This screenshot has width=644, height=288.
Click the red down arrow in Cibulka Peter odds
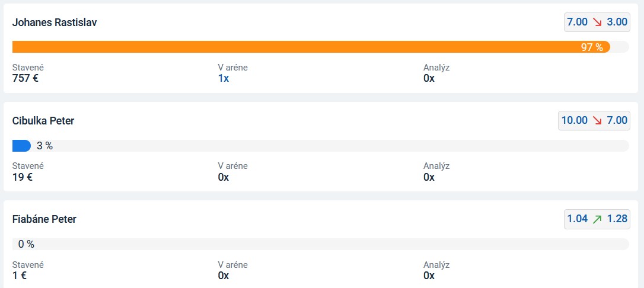click(x=597, y=121)
